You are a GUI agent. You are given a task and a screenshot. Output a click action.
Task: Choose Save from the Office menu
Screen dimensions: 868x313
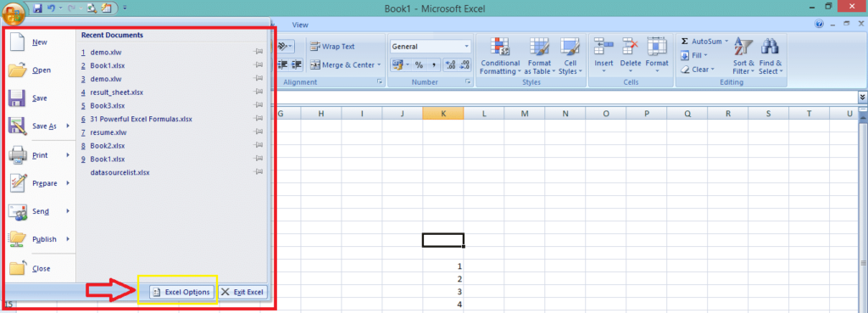pyautogui.click(x=39, y=98)
